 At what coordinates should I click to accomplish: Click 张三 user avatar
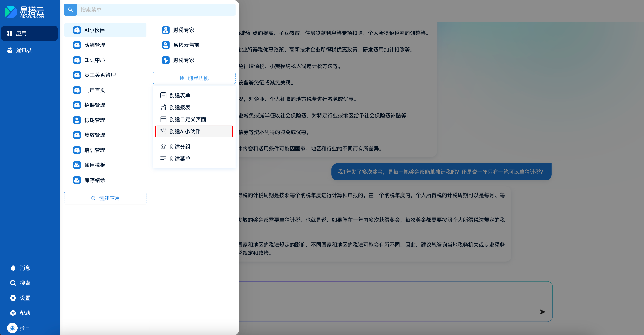[12, 328]
